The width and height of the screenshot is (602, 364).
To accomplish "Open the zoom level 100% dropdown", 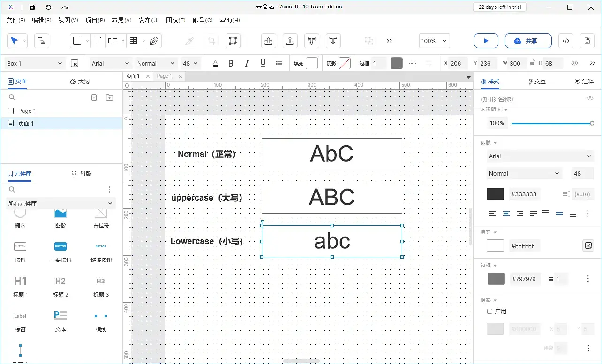I will 434,41.
